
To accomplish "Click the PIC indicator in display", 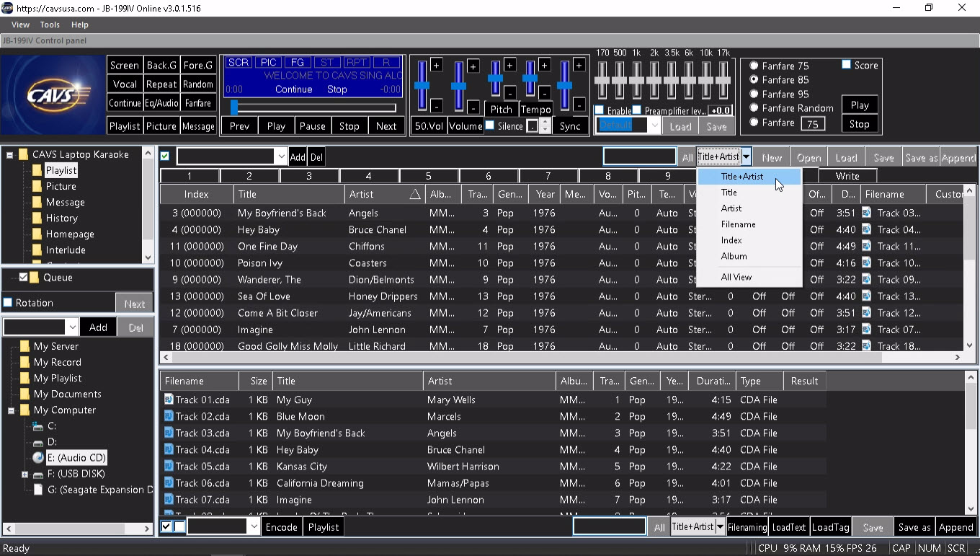I will coord(268,63).
